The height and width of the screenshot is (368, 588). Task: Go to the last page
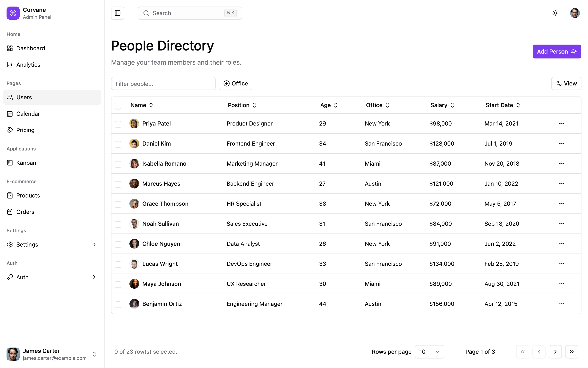[571, 352]
